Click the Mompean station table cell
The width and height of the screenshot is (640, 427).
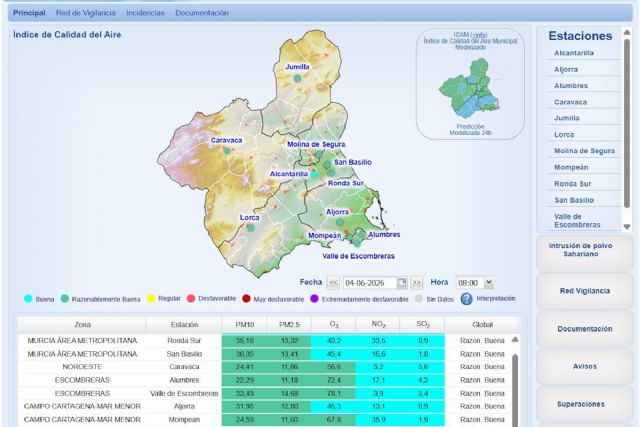184,420
